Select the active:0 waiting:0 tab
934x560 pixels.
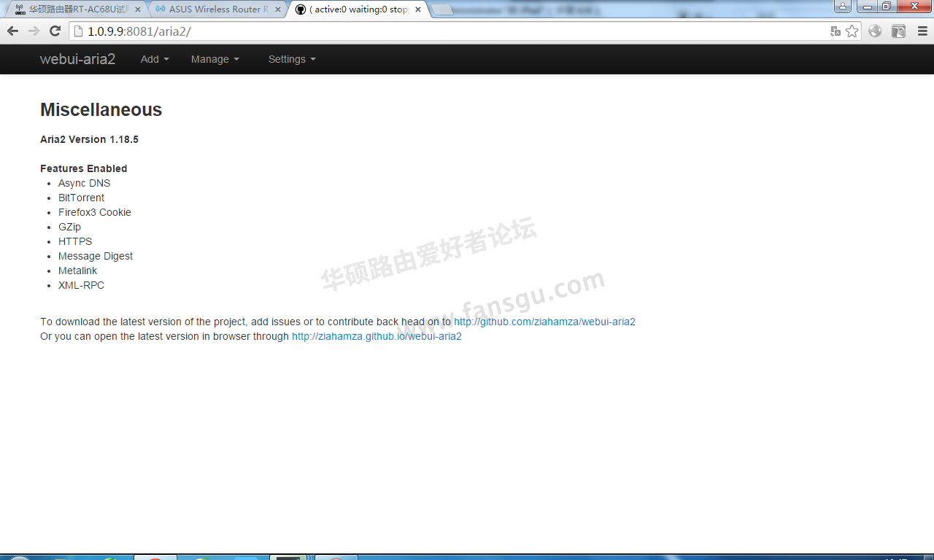(x=358, y=9)
